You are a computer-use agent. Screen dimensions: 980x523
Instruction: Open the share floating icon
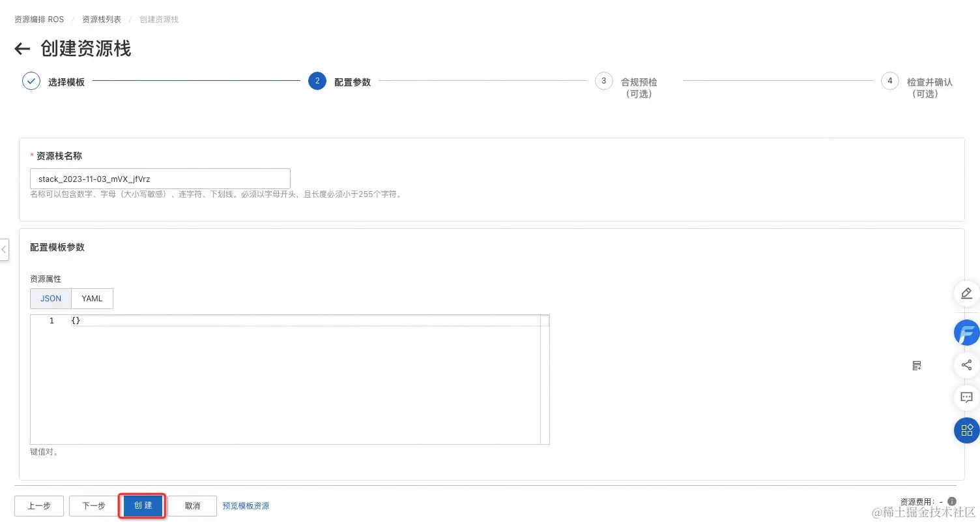pyautogui.click(x=966, y=365)
